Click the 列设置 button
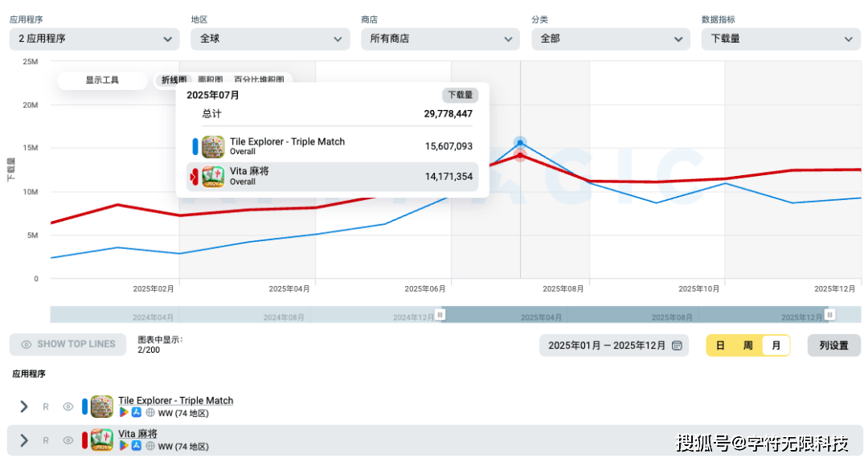Viewport: 868px width, 462px height. pos(833,345)
